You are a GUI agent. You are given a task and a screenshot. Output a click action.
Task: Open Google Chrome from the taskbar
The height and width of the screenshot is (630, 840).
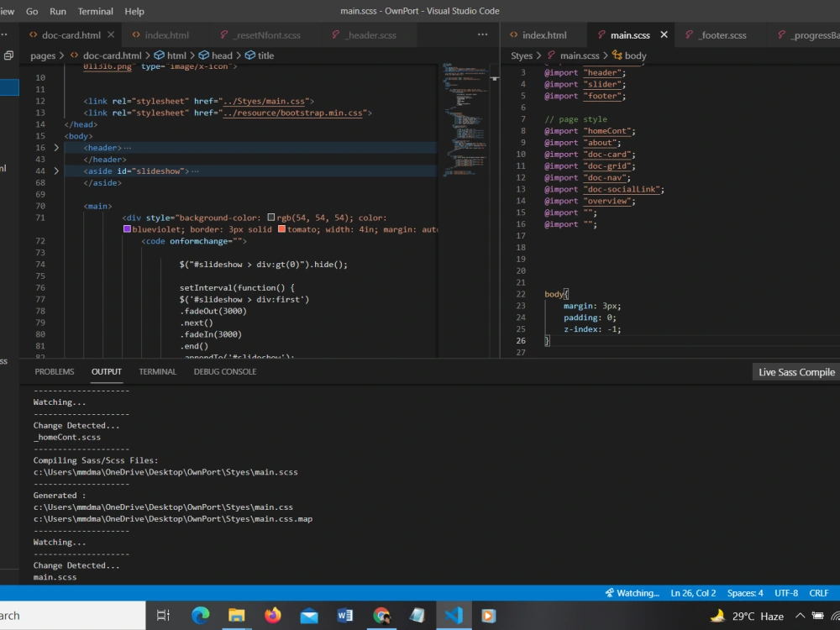(381, 616)
